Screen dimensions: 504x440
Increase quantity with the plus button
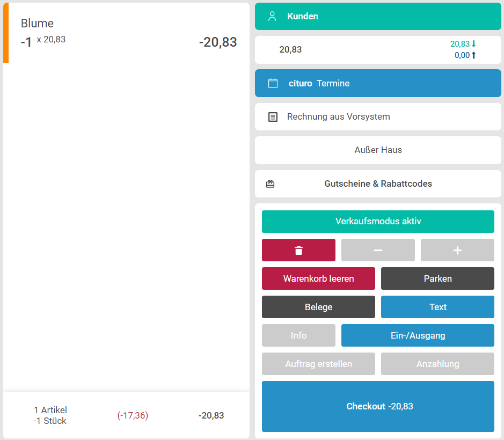[457, 250]
